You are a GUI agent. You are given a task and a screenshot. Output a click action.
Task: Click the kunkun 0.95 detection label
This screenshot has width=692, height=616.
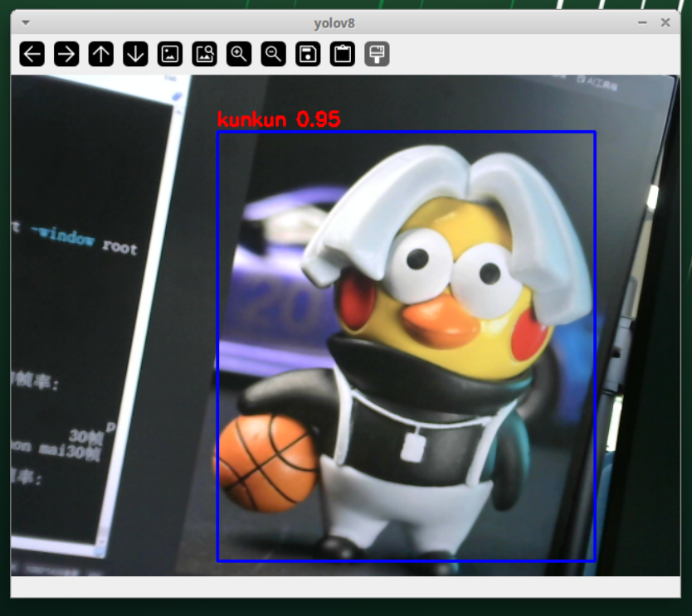pos(278,119)
